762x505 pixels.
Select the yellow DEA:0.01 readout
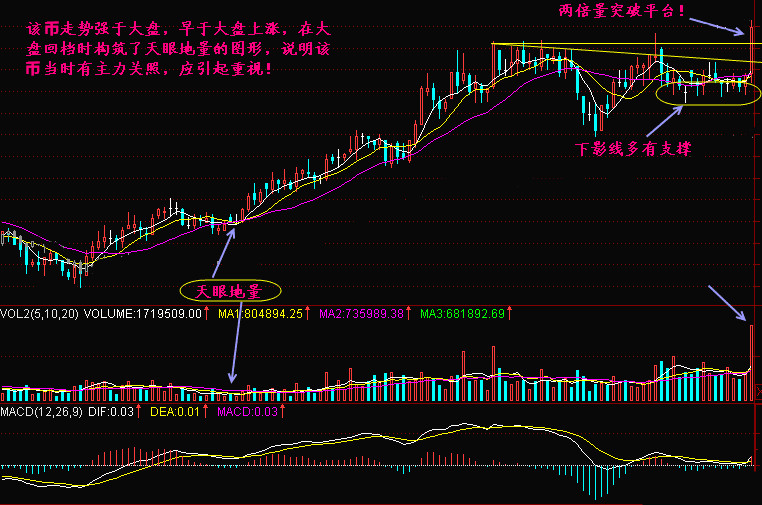pyautogui.click(x=175, y=412)
